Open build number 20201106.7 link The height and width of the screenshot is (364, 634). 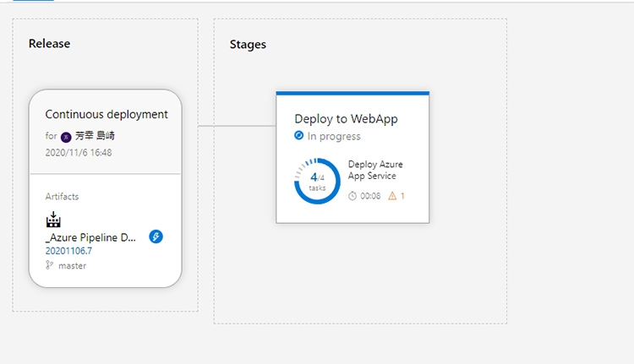[x=68, y=251]
